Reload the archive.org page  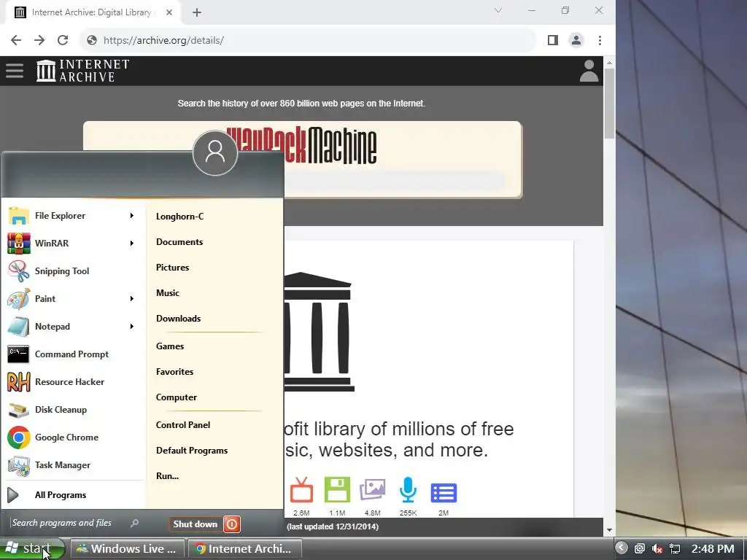[63, 40]
